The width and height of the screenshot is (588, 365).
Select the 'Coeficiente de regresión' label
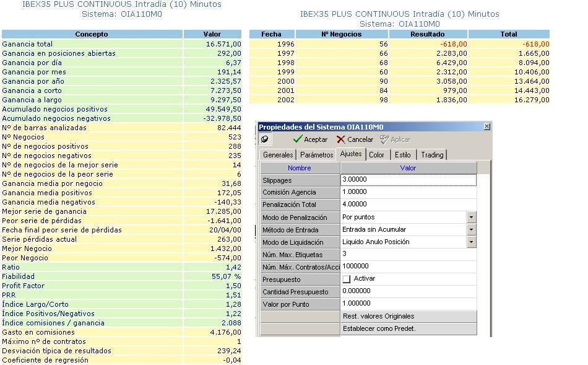pyautogui.click(x=45, y=360)
